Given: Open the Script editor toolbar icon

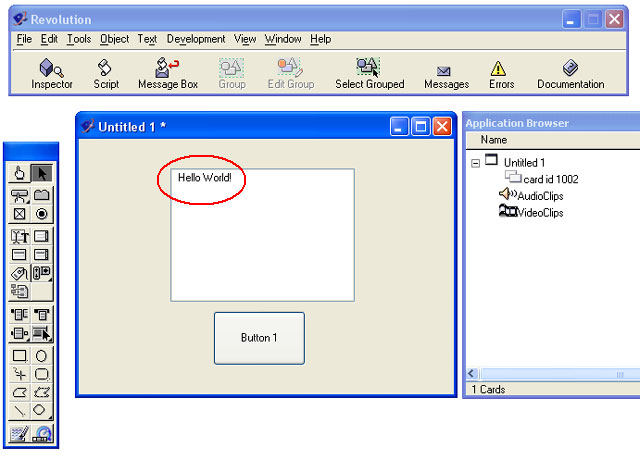Looking at the screenshot, I should coord(106,74).
